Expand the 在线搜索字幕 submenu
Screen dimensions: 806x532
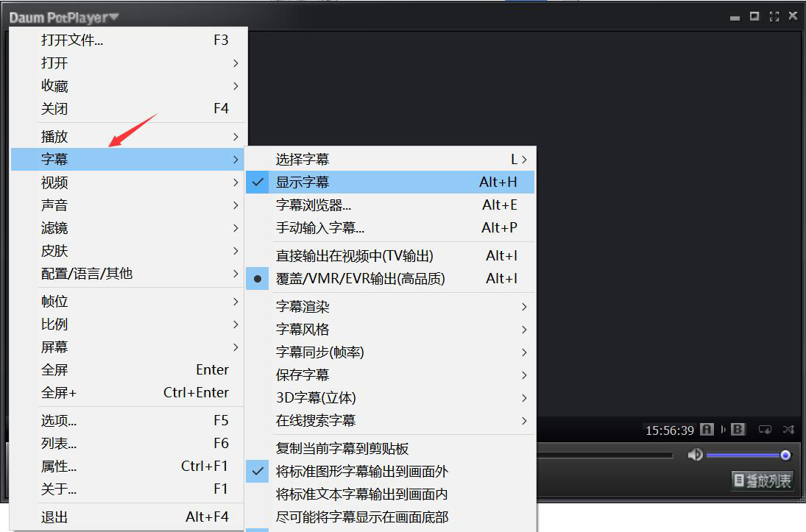(x=390, y=420)
